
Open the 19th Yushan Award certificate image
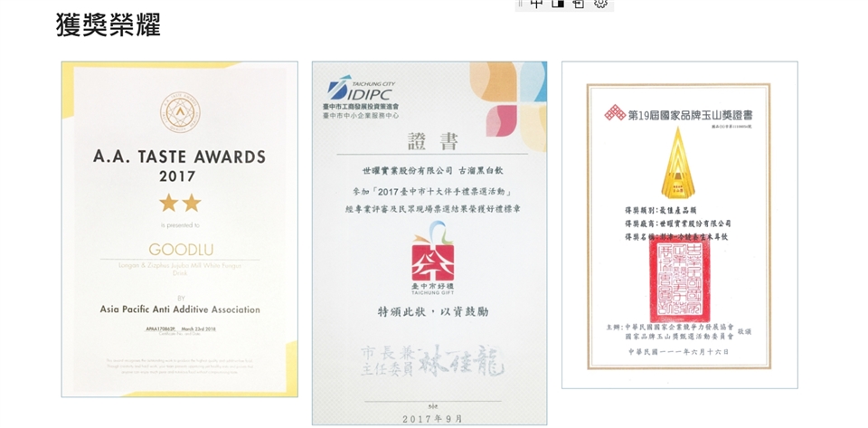(679, 224)
